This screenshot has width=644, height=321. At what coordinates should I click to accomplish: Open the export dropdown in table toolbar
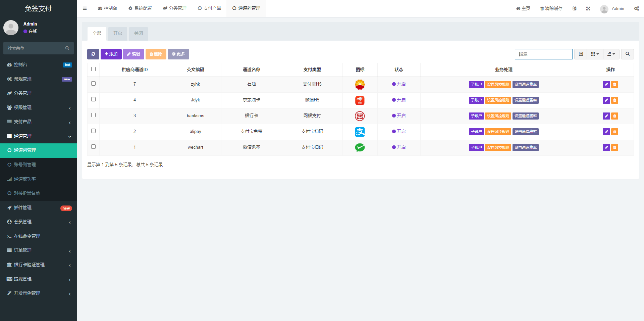pyautogui.click(x=611, y=54)
